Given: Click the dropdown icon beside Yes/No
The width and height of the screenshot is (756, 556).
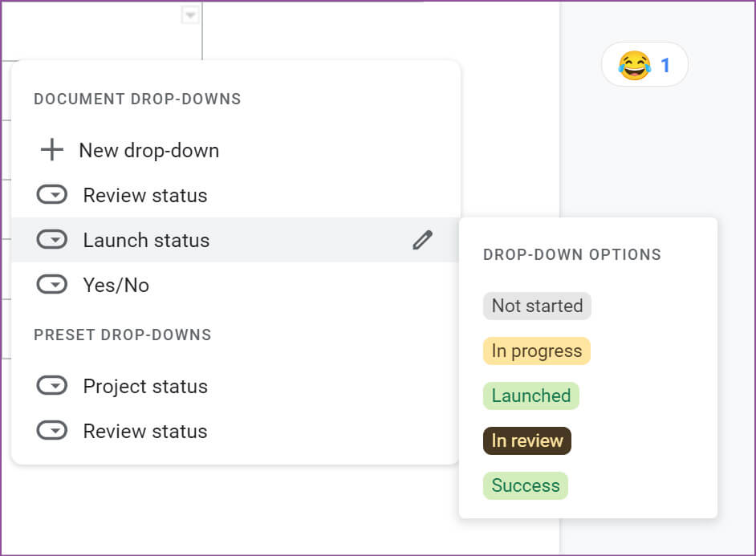Looking at the screenshot, I should [x=52, y=285].
